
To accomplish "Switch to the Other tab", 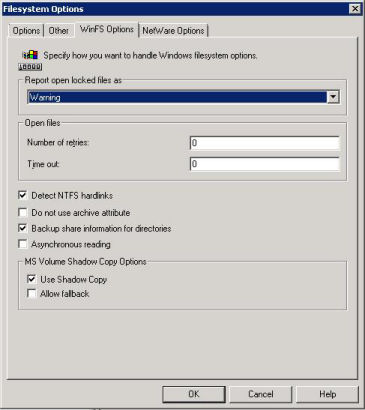I will pos(58,31).
